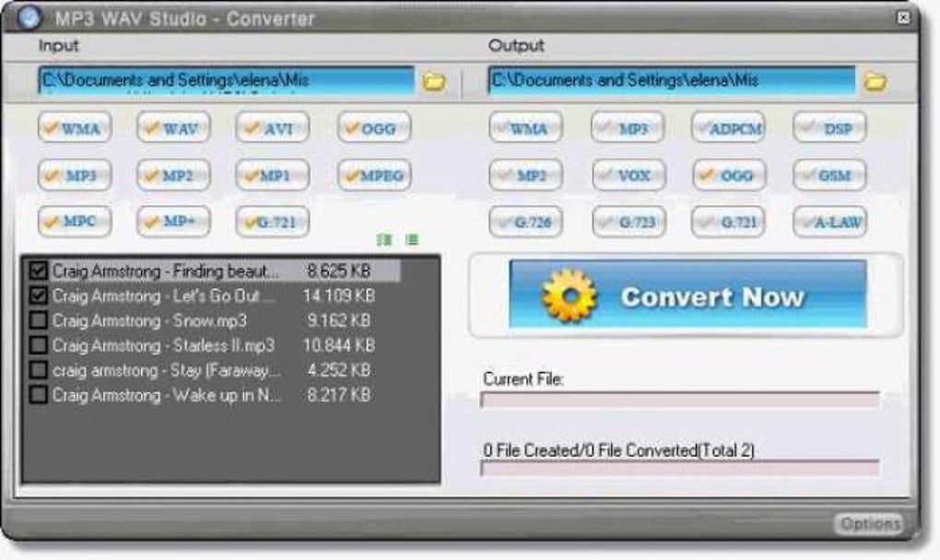Screen dimensions: 940x560
Task: Select G.723 as output format
Action: click(629, 222)
